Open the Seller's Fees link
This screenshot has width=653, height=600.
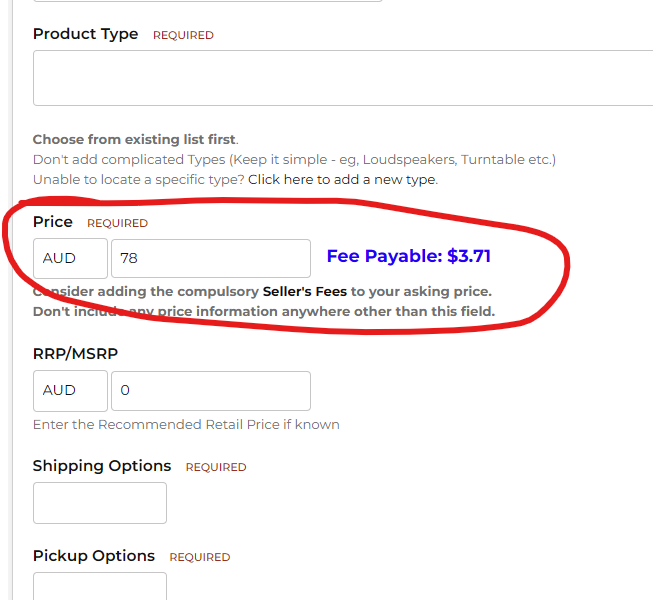click(x=304, y=292)
